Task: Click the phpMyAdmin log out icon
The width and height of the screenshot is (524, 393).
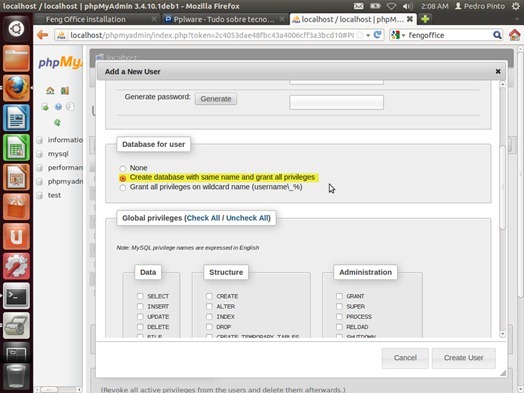Action: click(64, 90)
